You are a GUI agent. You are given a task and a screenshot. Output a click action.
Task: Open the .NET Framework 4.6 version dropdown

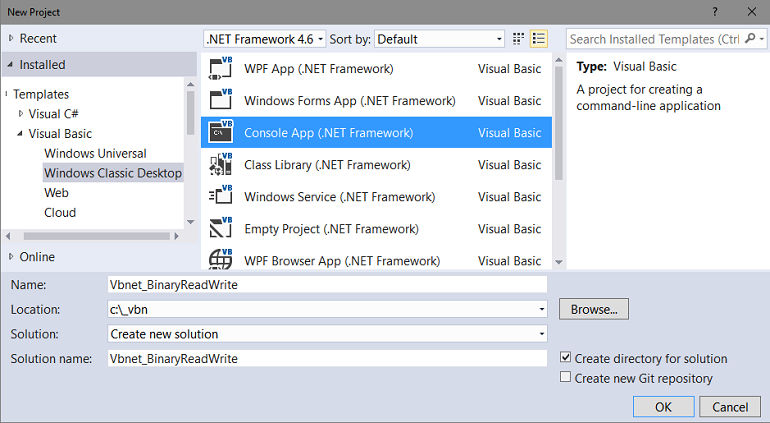click(265, 39)
